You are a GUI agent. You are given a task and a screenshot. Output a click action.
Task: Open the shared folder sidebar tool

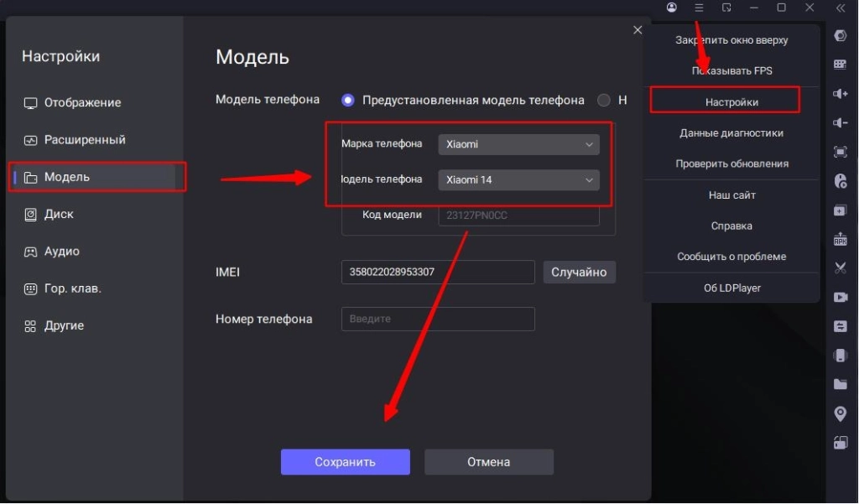pos(840,383)
